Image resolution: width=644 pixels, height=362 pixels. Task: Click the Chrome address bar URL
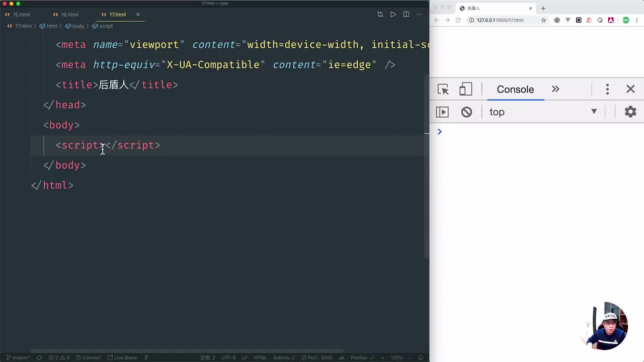click(x=500, y=20)
